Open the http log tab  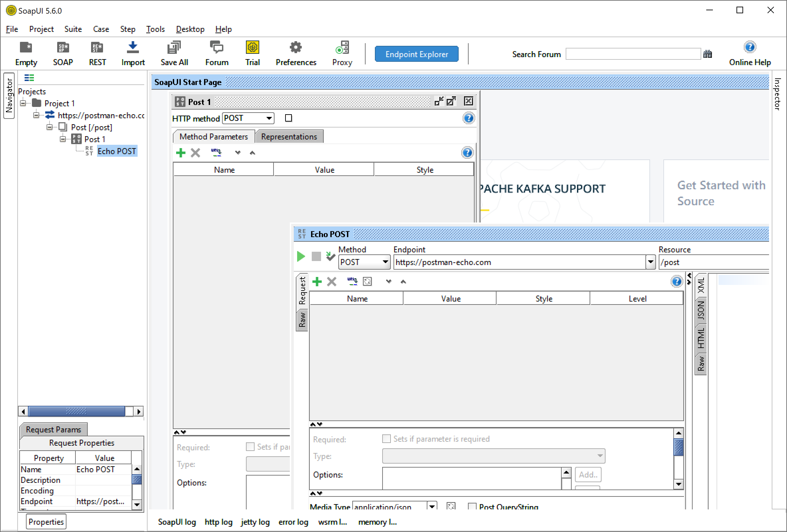point(218,522)
